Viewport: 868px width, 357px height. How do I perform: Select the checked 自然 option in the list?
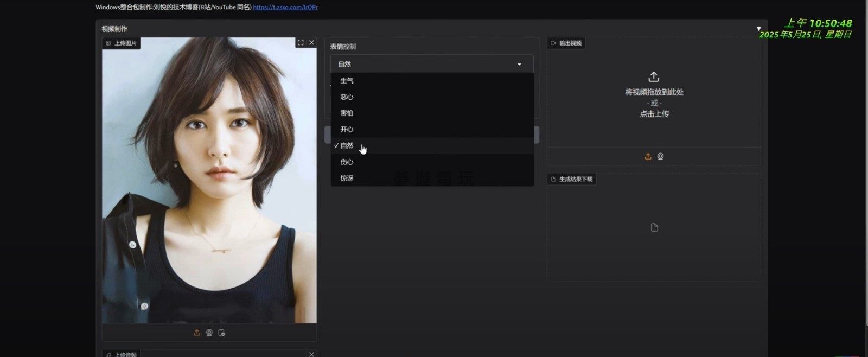pos(347,146)
